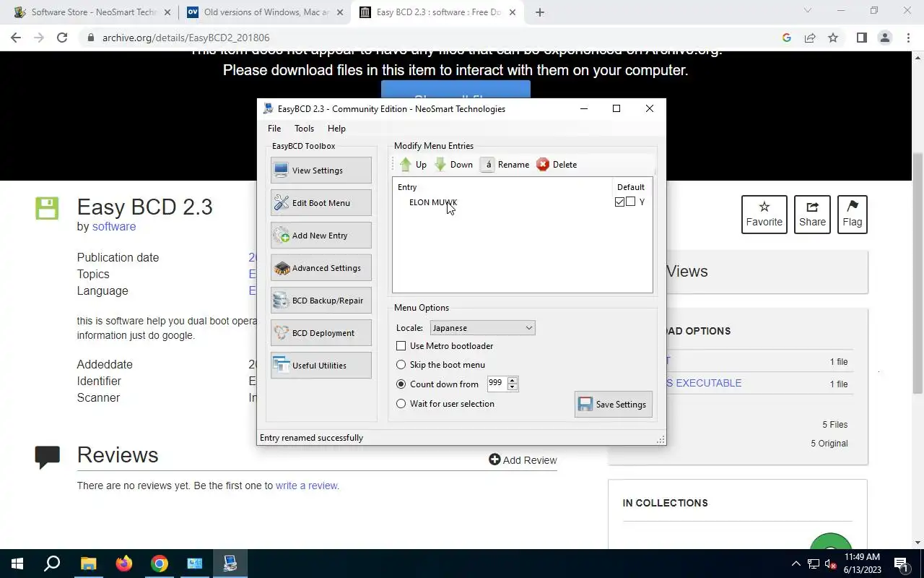Switch to Old versions of Windows tab

264,12
